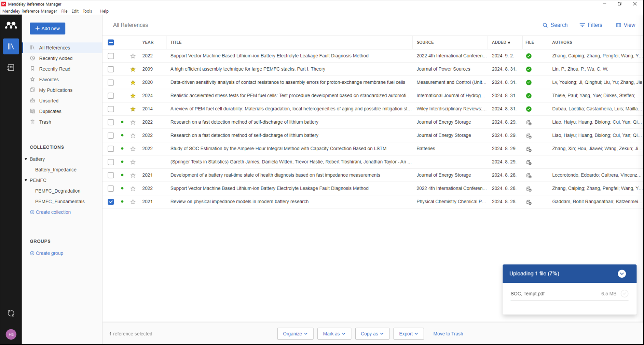Toggle favorite star for 2014 PEM durability review

click(x=133, y=109)
